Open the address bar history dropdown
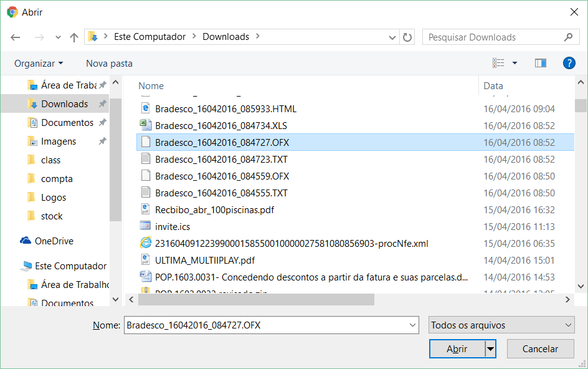588x369 pixels. pos(392,37)
